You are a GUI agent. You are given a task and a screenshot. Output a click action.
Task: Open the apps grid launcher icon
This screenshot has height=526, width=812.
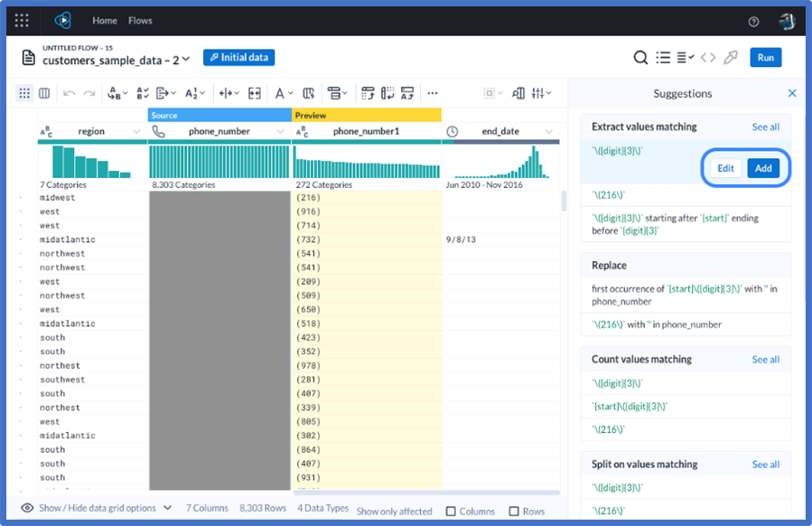click(22, 21)
